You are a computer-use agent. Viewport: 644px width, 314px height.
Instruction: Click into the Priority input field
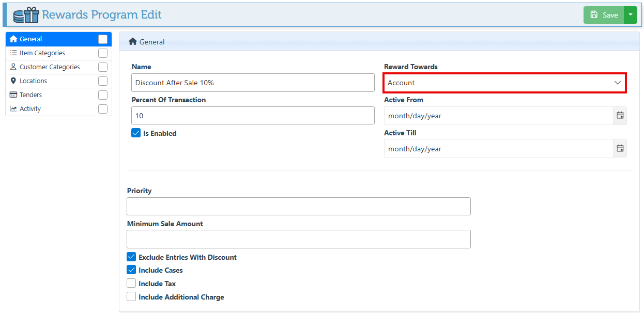298,206
